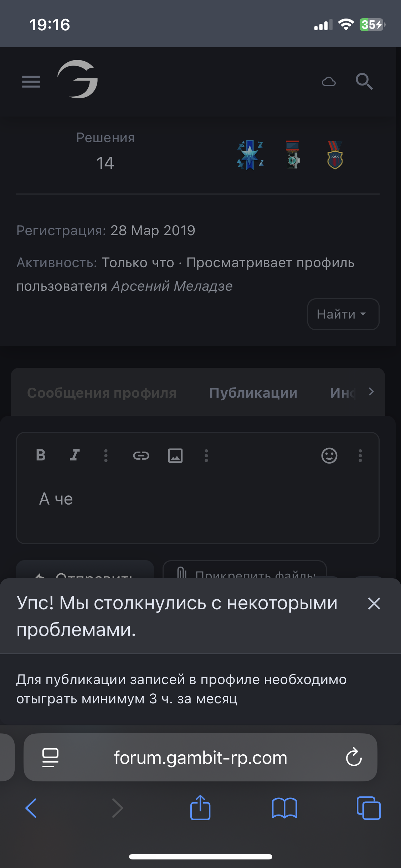Open the hamburger navigation menu

[31, 82]
